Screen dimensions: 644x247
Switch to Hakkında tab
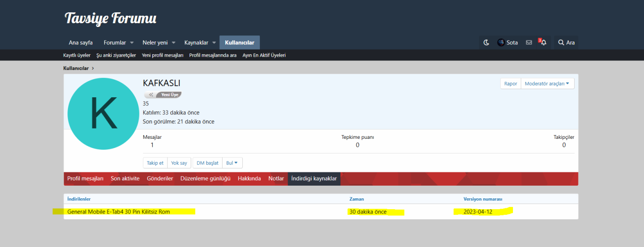pos(249,179)
